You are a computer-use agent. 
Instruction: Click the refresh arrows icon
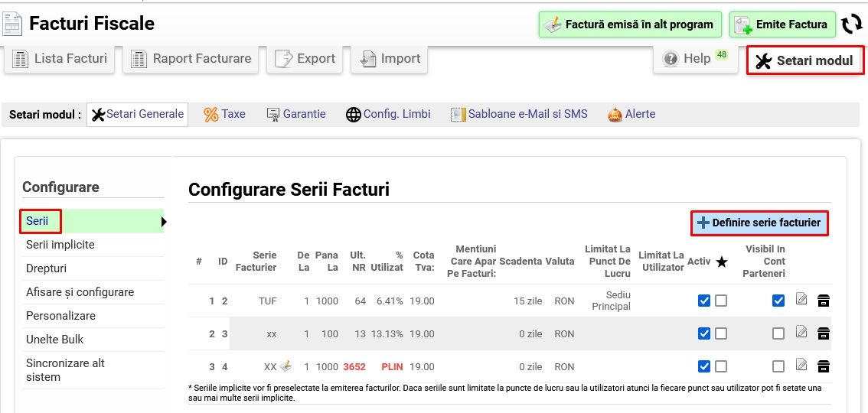(851, 24)
